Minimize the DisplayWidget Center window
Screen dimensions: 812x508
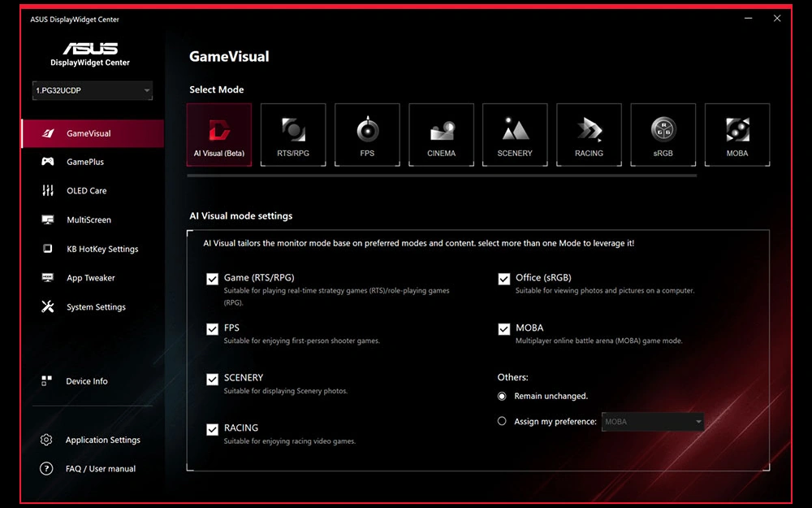[x=749, y=18]
